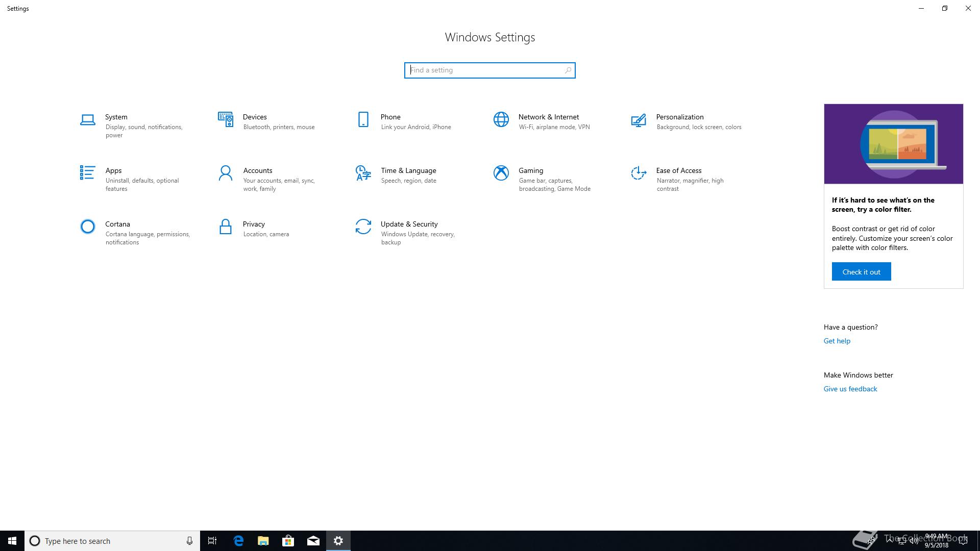Open the Apps list icon
980x551 pixels.
(87, 173)
